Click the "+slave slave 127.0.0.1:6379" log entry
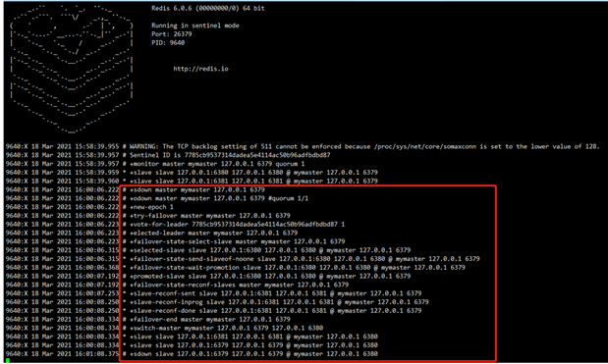The image size is (608, 364). tap(192, 345)
